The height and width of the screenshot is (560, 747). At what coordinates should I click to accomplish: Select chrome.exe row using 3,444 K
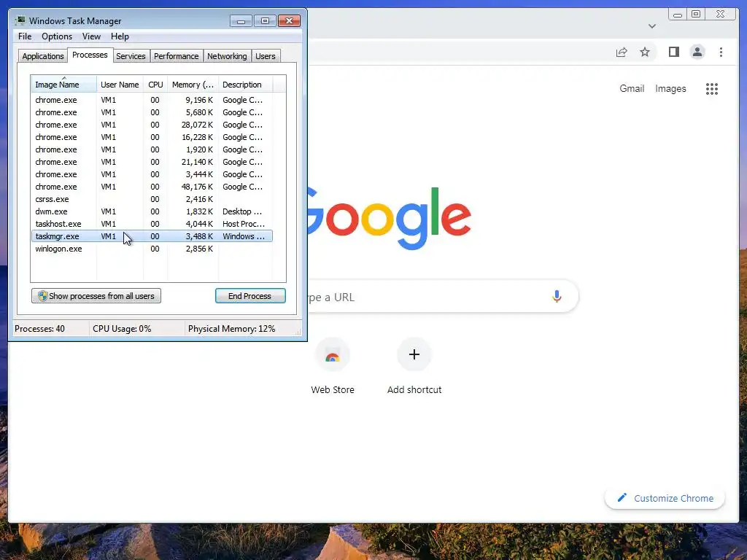click(x=152, y=174)
